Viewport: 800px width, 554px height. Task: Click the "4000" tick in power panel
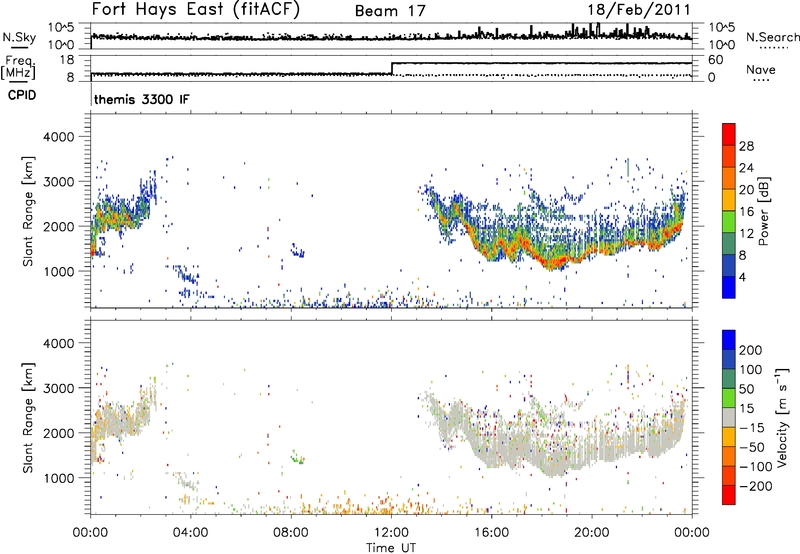click(58, 137)
